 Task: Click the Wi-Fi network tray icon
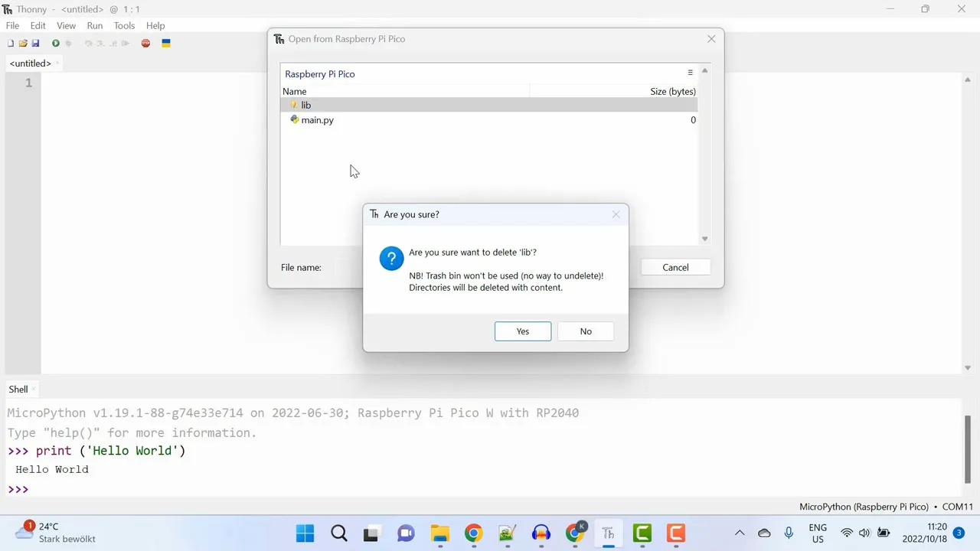coord(847,533)
